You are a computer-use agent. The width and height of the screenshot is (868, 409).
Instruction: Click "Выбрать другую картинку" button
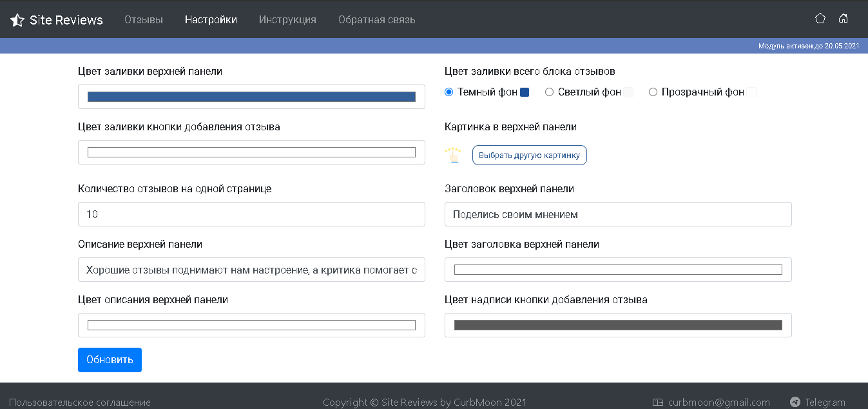(x=529, y=155)
